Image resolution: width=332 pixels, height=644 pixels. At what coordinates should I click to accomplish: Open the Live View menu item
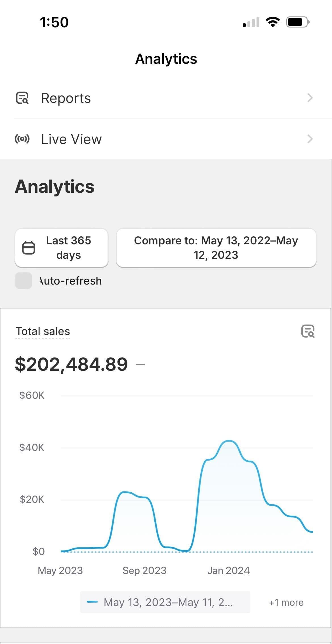[x=71, y=139]
